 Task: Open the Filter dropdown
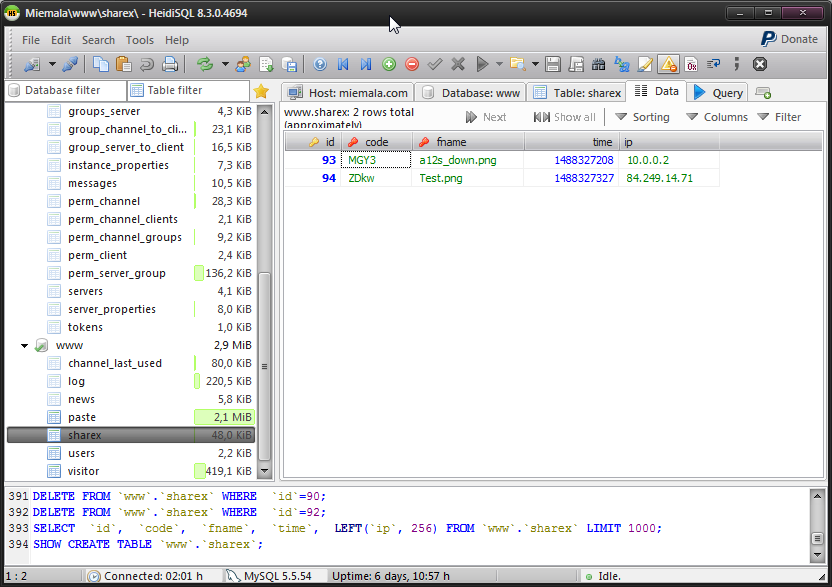[x=779, y=117]
